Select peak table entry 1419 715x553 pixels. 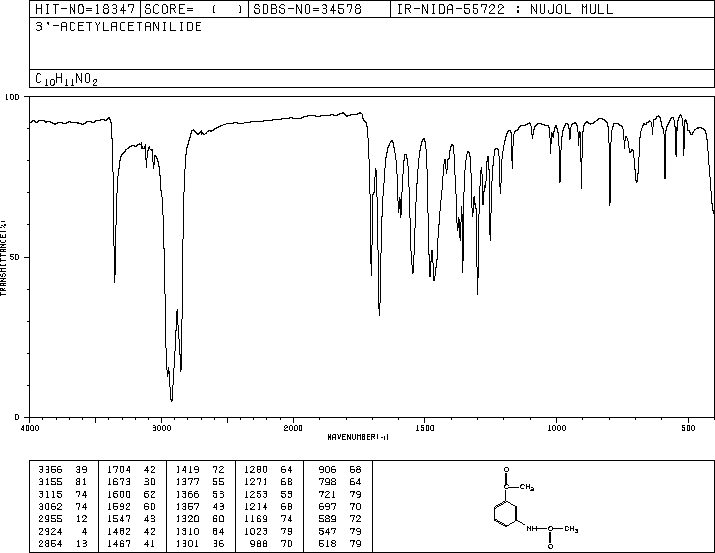(201, 470)
